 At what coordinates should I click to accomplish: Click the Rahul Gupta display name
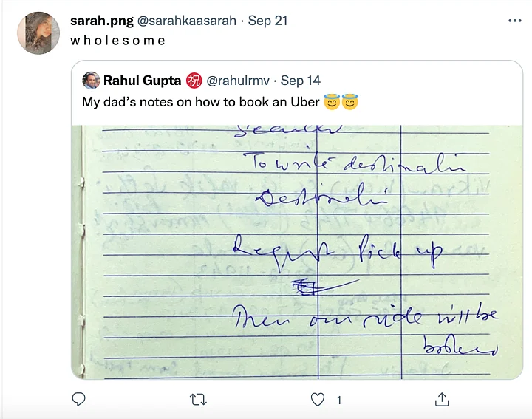(142, 81)
